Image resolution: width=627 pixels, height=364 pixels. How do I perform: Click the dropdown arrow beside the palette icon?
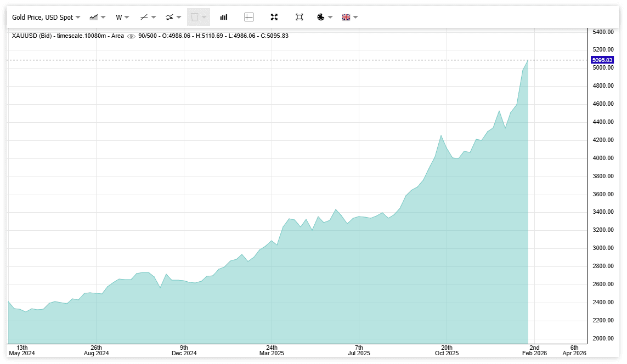tap(330, 17)
